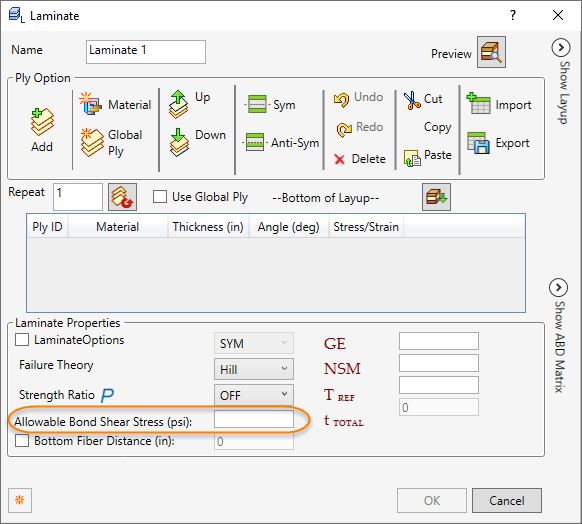Copy the selected ply
The image size is (582, 524).
pos(437,127)
